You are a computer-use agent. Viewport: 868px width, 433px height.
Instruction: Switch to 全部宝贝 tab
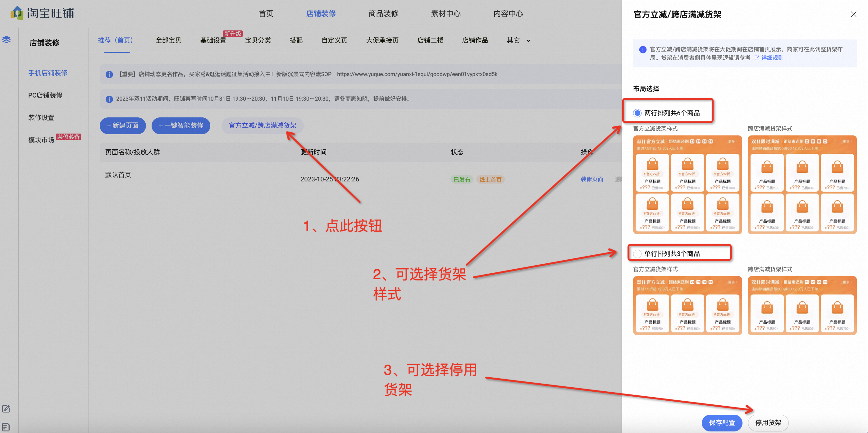tap(168, 40)
